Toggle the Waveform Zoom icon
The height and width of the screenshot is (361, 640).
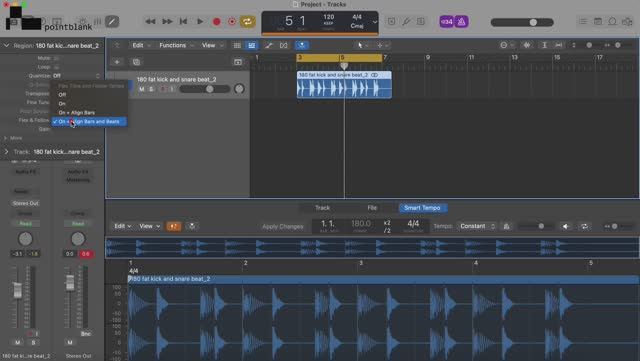(527, 45)
